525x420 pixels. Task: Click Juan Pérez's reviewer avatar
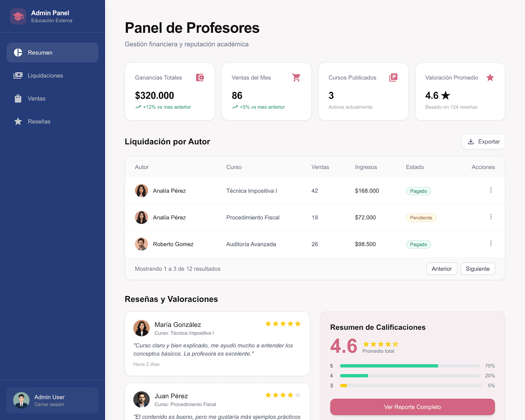[x=141, y=399]
